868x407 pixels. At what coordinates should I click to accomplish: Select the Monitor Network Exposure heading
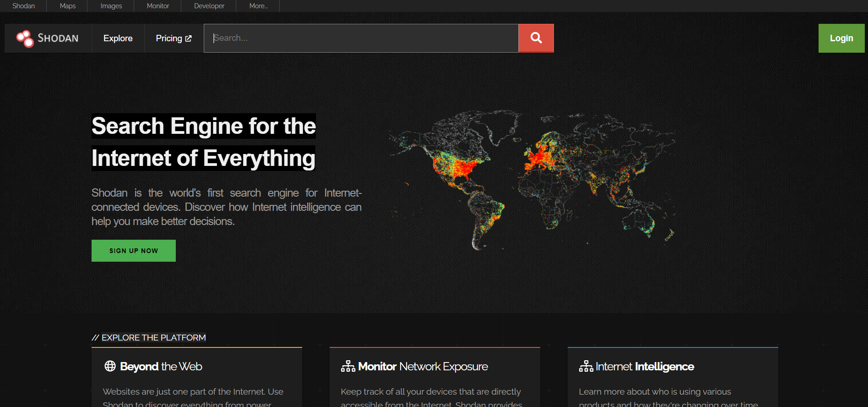423,367
